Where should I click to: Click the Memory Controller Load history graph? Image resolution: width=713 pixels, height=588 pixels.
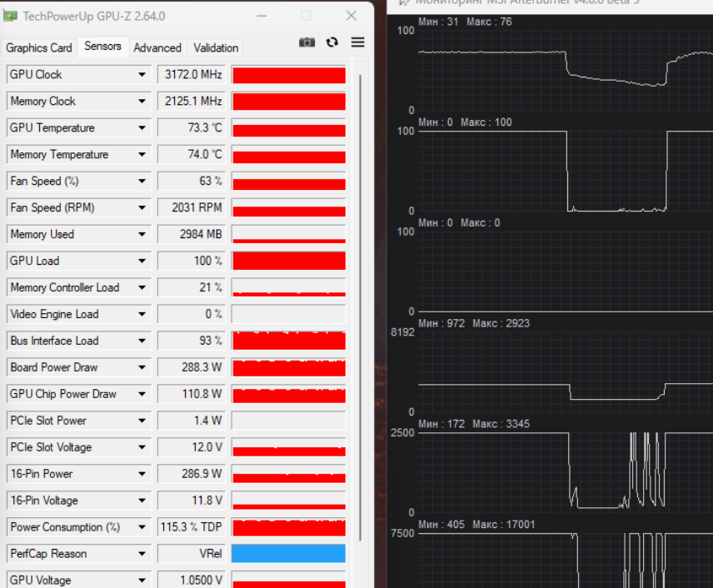pos(289,287)
